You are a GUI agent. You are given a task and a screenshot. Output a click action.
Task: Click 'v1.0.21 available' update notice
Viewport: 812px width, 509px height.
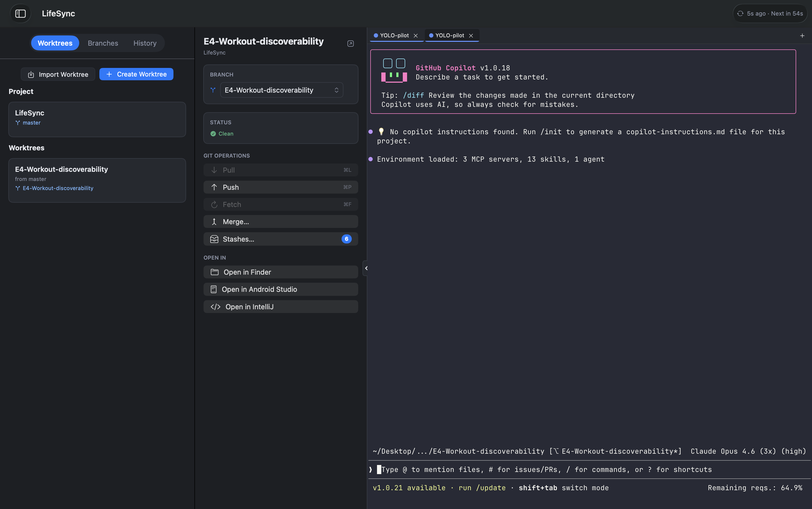coord(409,488)
